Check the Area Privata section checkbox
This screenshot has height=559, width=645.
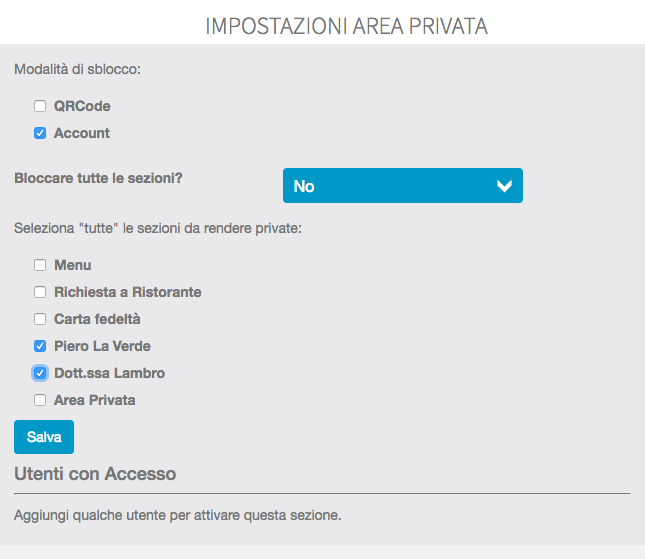[40, 400]
